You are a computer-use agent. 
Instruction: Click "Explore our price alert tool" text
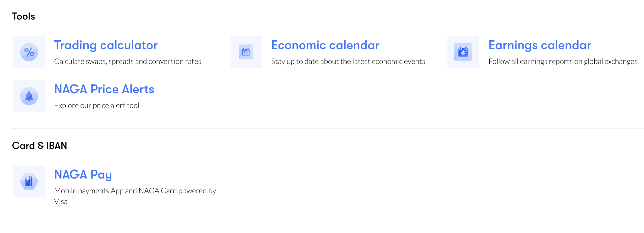pyautogui.click(x=97, y=105)
